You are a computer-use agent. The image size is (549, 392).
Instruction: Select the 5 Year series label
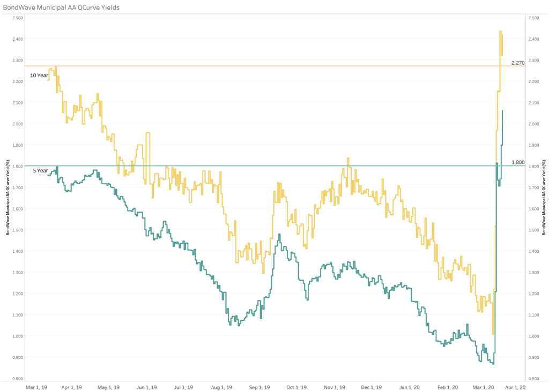40,171
